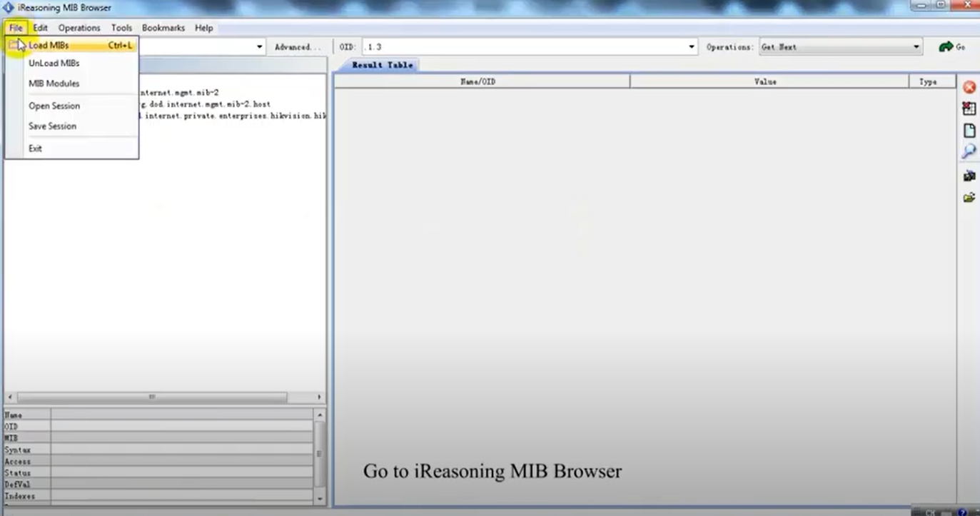
Task: Click the Status row in properties table
Action: pos(158,472)
